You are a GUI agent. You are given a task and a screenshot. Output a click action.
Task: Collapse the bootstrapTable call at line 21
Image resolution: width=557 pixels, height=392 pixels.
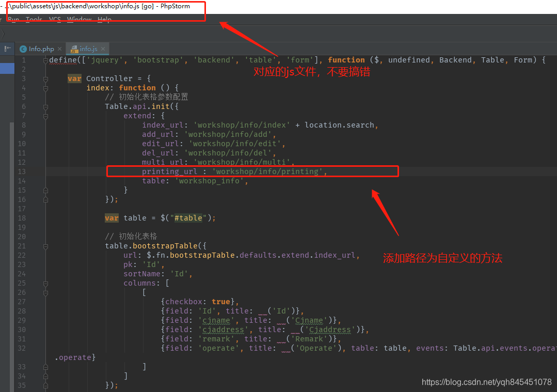pyautogui.click(x=46, y=246)
